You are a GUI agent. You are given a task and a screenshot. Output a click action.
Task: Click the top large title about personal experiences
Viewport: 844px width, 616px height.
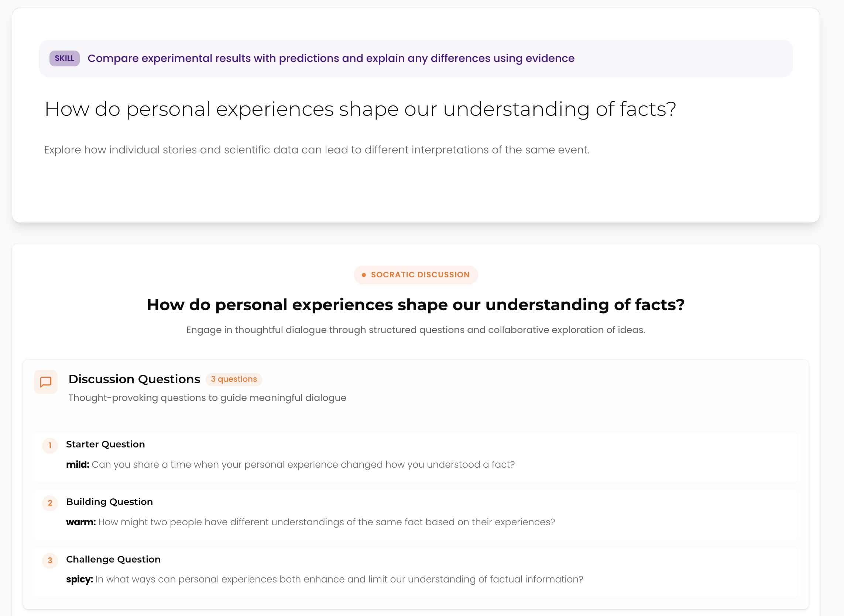tap(360, 109)
